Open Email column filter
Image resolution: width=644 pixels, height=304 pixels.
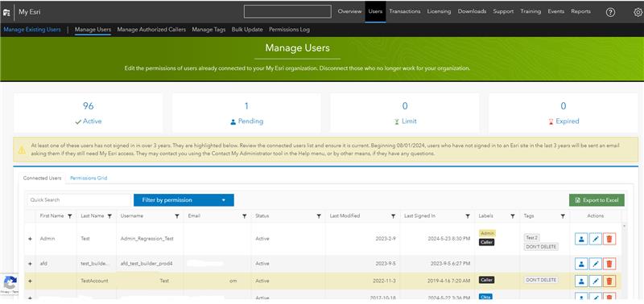[245, 216]
